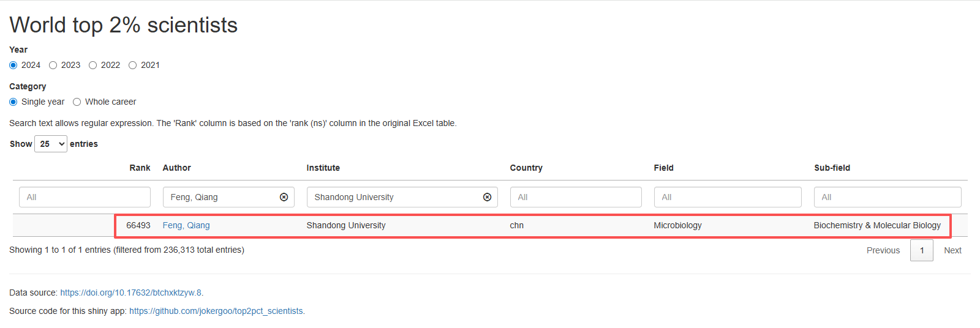Choose the Whole career category
Image resolution: width=980 pixels, height=328 pixels.
[77, 102]
